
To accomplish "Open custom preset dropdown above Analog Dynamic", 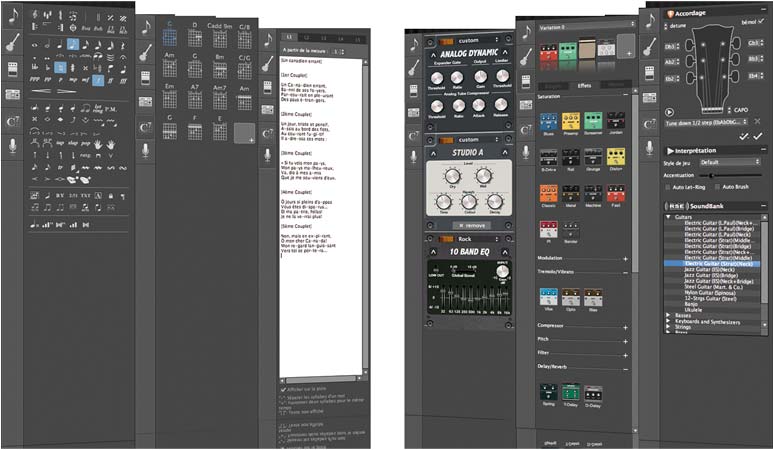I will [477, 40].
